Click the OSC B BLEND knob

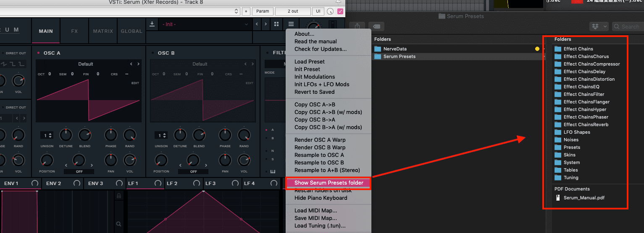tap(199, 135)
